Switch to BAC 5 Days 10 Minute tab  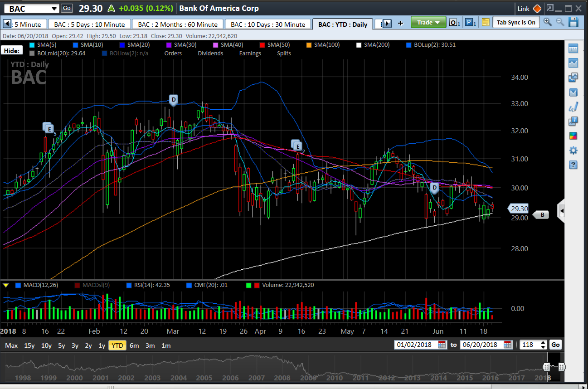89,24
